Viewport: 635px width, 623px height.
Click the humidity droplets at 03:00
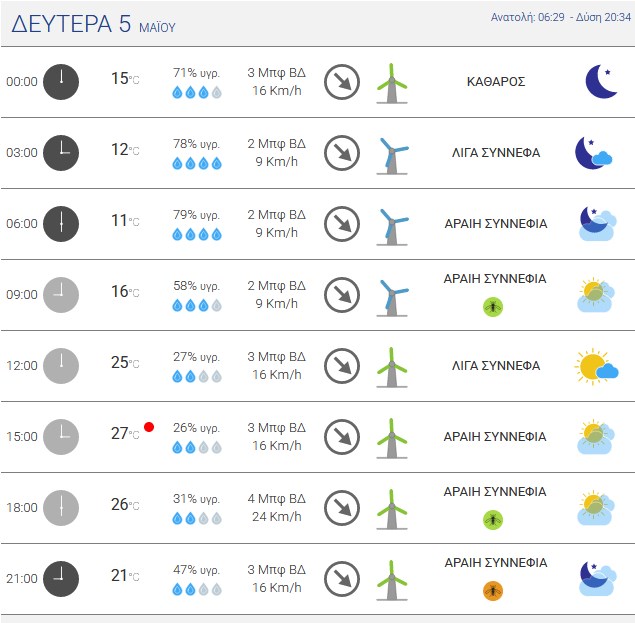coord(197,163)
